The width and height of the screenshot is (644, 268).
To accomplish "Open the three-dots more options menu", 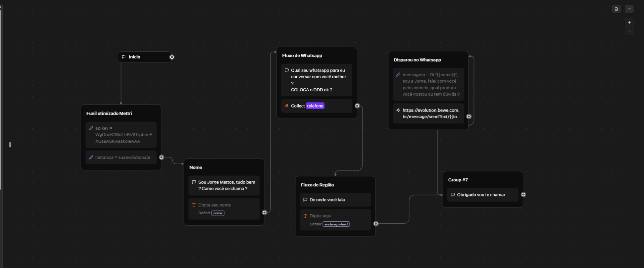I will (x=629, y=9).
